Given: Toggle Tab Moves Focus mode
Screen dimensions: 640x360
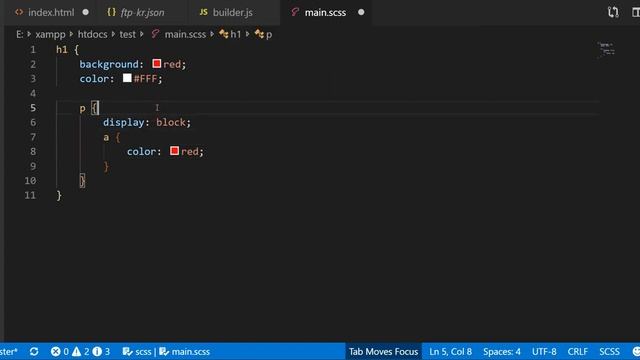Looking at the screenshot, I should [383, 351].
